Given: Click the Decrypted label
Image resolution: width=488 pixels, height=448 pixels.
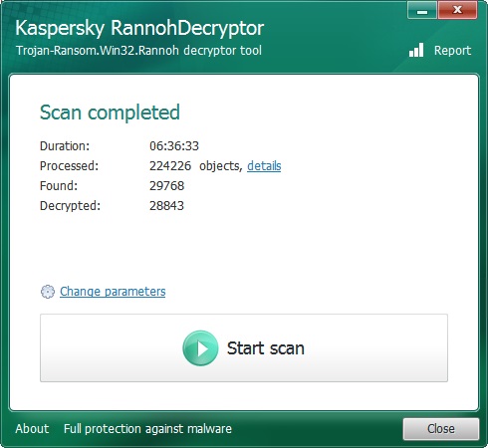Looking at the screenshot, I should [70, 206].
